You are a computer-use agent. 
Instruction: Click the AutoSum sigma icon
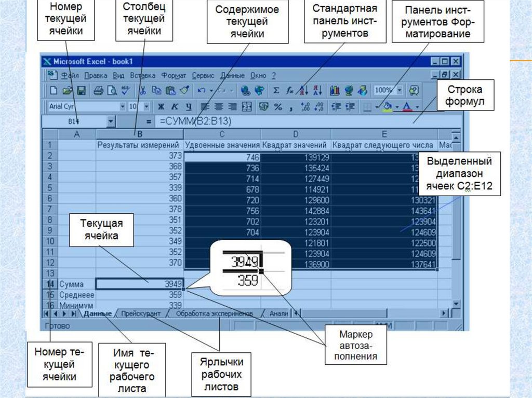[x=276, y=90]
